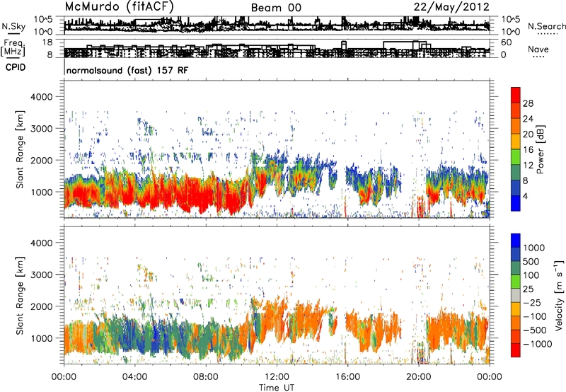
Task: Click Slant Range [km] label of power panel
Action: 20,149
